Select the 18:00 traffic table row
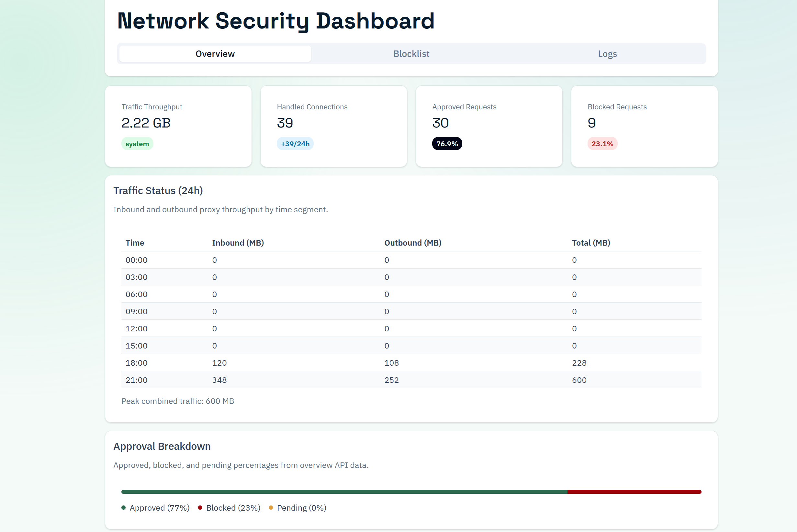 click(411, 363)
